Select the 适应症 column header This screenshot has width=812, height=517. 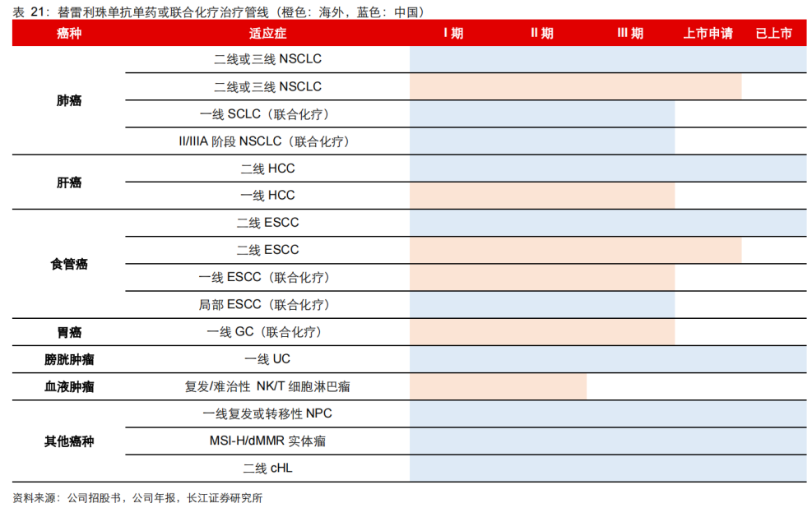click(267, 34)
